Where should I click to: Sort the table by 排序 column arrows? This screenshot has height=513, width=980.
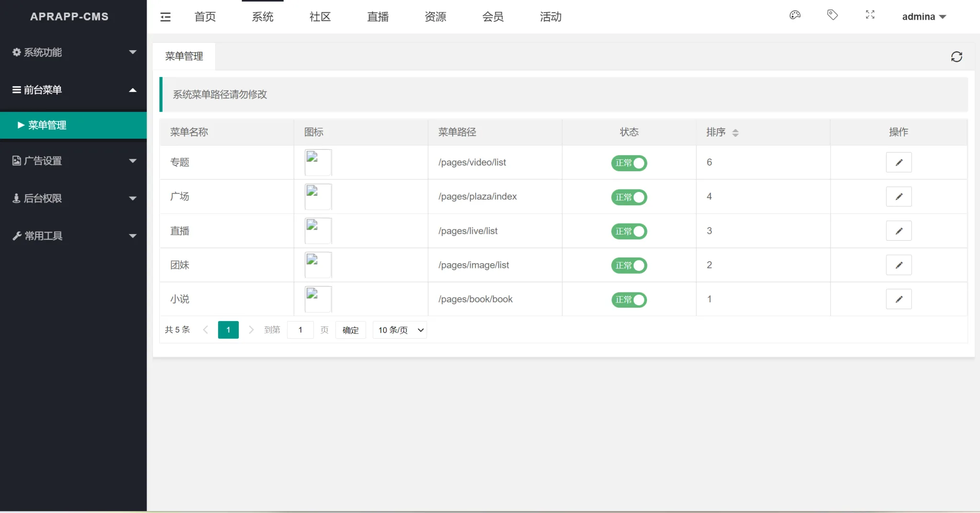[x=735, y=133]
